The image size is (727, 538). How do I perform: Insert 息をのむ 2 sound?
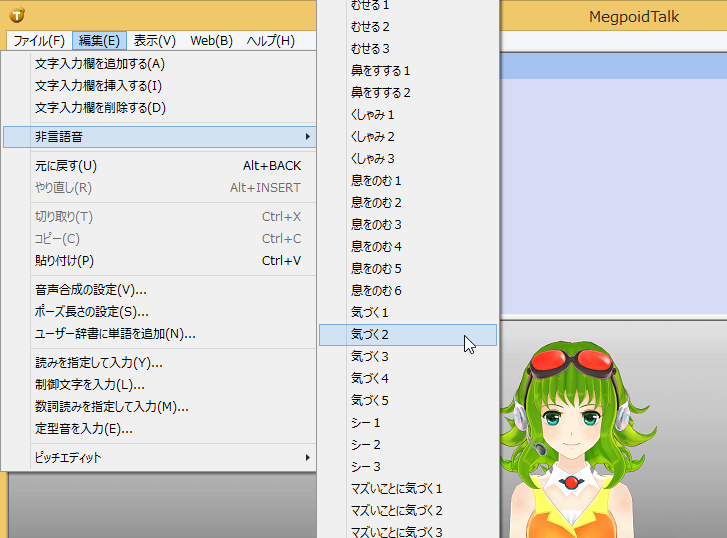[408, 203]
